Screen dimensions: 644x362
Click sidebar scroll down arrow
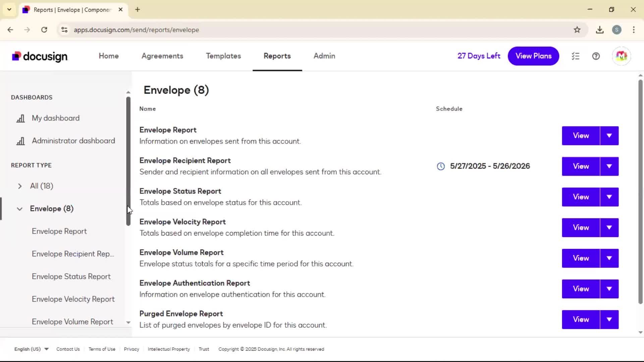point(128,322)
